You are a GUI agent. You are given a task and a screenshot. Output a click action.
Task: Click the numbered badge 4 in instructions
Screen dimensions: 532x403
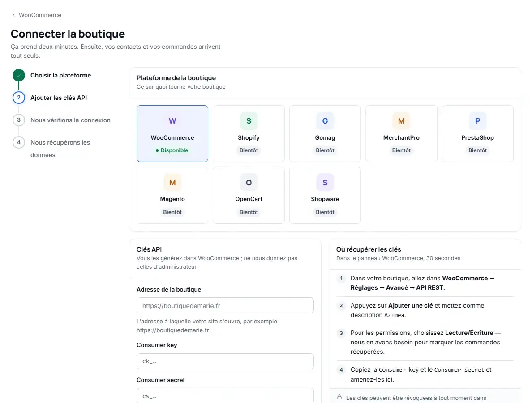[341, 370]
